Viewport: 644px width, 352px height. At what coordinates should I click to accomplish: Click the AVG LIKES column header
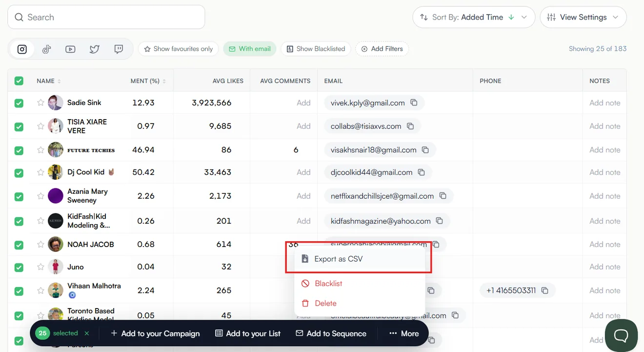228,81
